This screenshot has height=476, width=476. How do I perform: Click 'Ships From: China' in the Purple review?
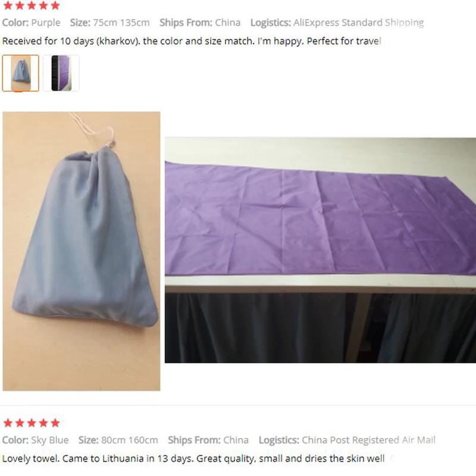[x=200, y=23]
